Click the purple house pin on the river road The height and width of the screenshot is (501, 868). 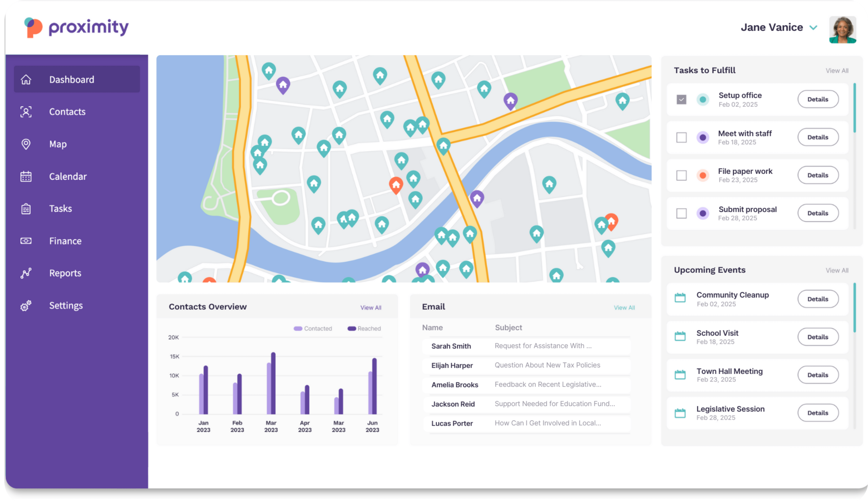point(477,199)
